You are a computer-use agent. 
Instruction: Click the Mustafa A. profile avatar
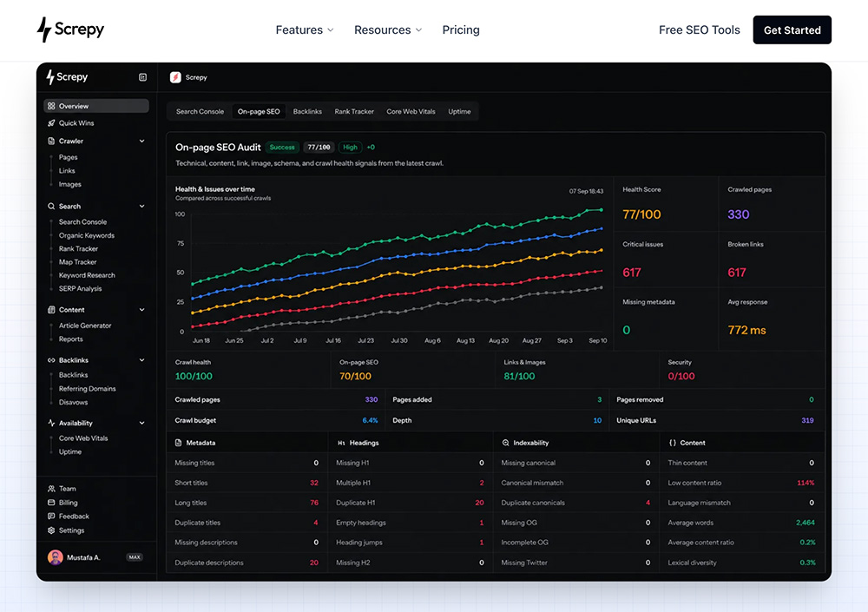56,557
